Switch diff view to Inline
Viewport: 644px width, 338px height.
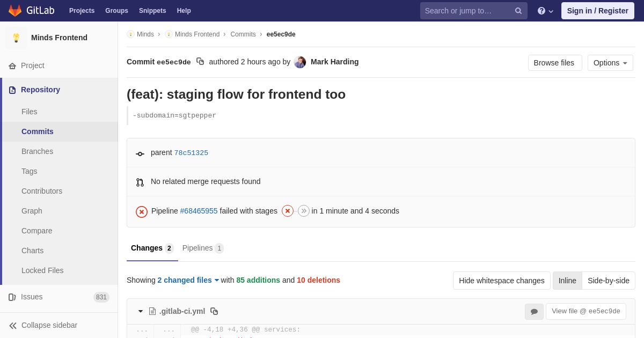pos(567,281)
